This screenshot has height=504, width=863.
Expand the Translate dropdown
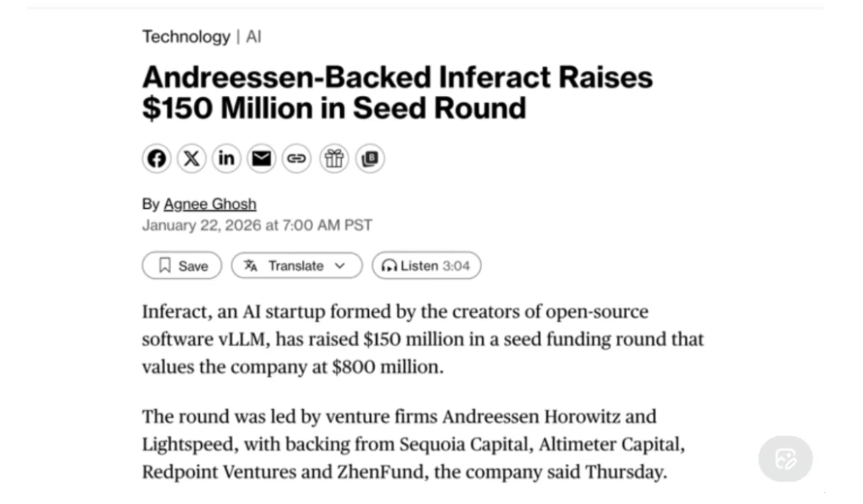coord(296,266)
